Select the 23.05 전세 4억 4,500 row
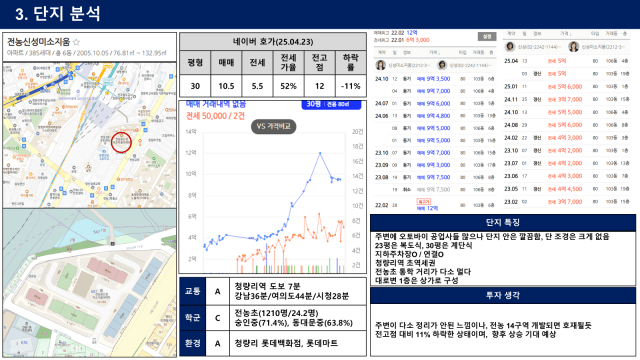The width and height of the screenshot is (640, 360). 567,189
